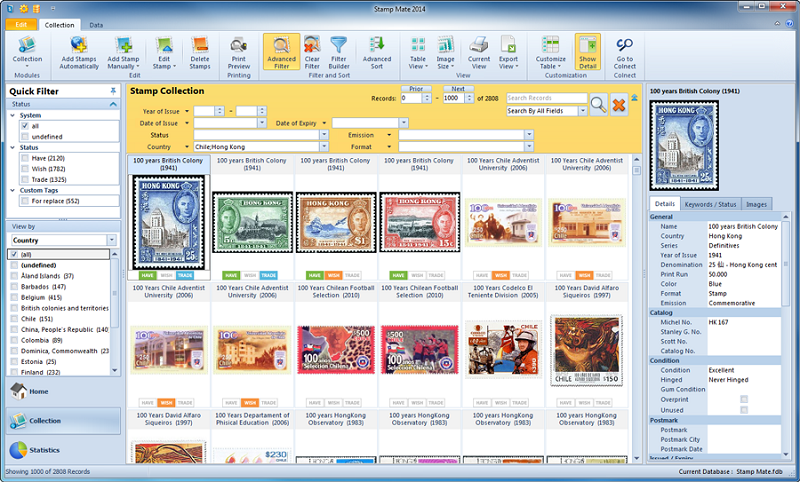
Task: Click the magnifying glass search button
Action: pyautogui.click(x=598, y=105)
